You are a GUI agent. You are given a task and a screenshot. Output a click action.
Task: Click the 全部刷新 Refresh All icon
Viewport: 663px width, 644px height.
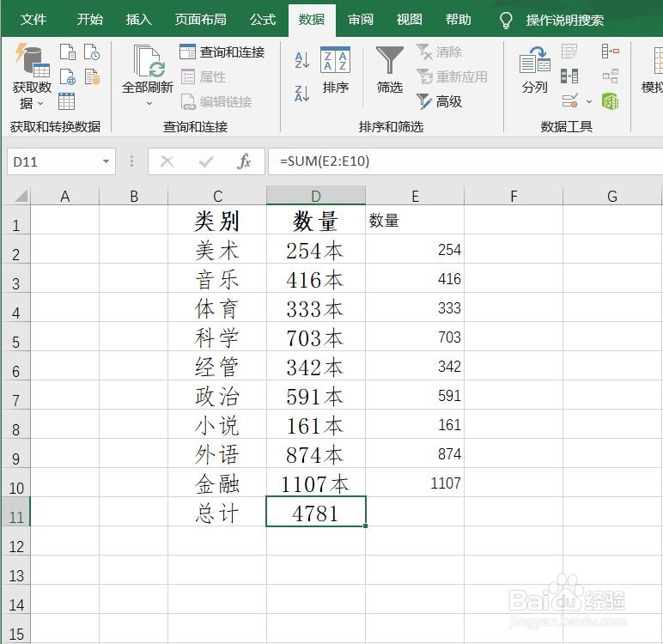click(148, 61)
